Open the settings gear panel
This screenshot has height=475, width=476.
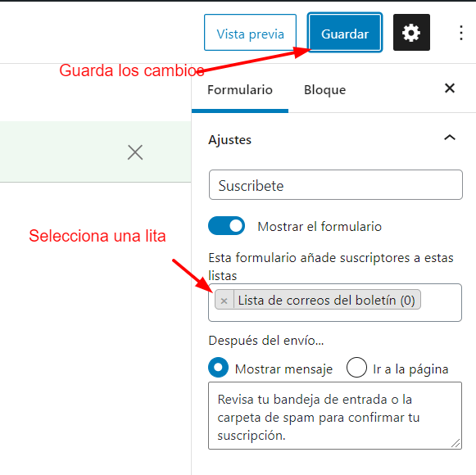(411, 33)
